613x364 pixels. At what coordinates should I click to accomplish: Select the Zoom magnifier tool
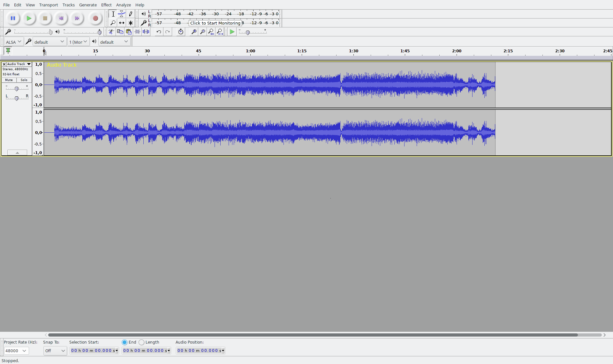click(x=113, y=23)
